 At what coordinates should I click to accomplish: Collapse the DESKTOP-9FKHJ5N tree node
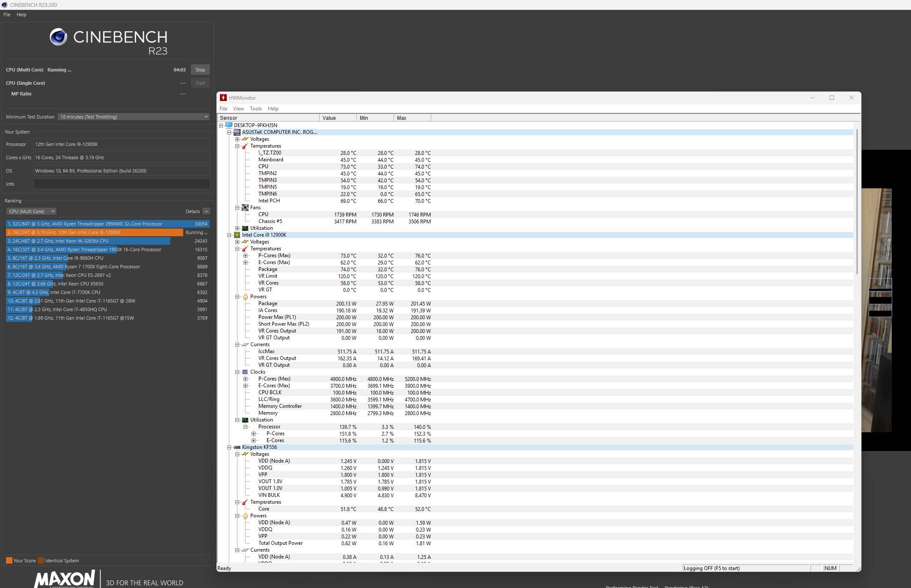(x=221, y=125)
